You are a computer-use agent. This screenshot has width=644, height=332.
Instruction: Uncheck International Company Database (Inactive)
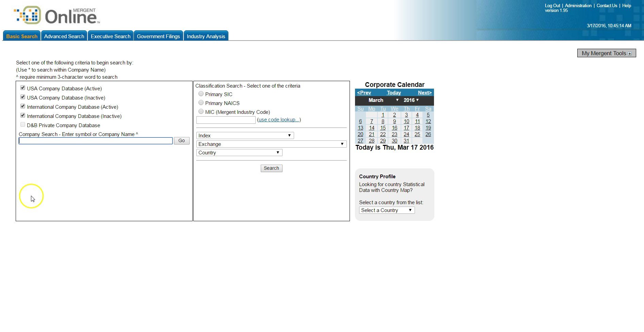[x=22, y=115]
